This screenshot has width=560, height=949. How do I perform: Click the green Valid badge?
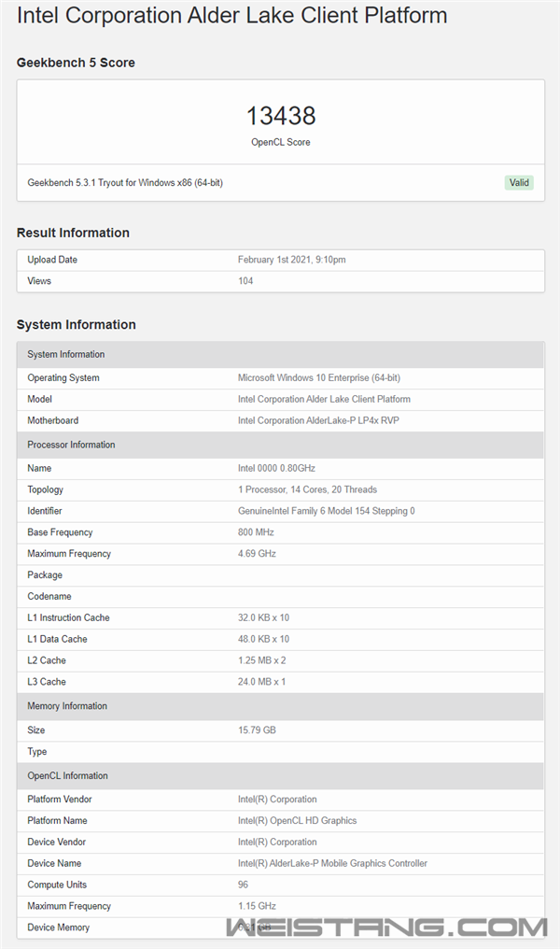click(519, 182)
